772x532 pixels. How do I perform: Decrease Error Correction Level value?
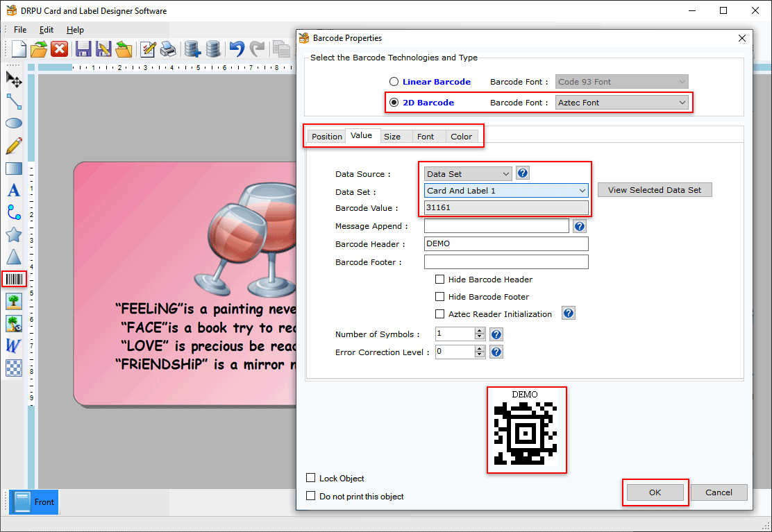[480, 355]
